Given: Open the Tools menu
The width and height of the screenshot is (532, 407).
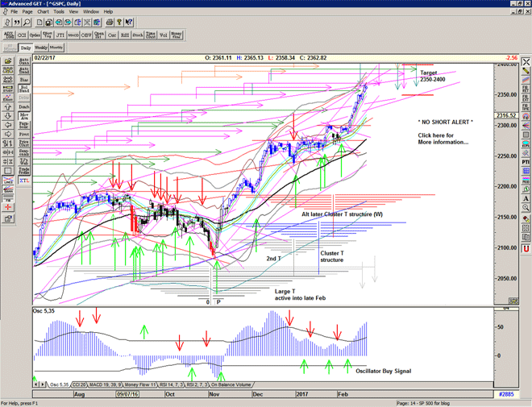Looking at the screenshot, I should point(59,12).
